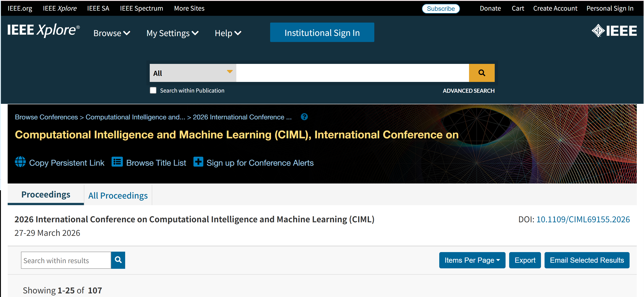Screen dimensions: 644x297
Task: Open the breadcrumb help question-mark icon
Action: point(304,117)
